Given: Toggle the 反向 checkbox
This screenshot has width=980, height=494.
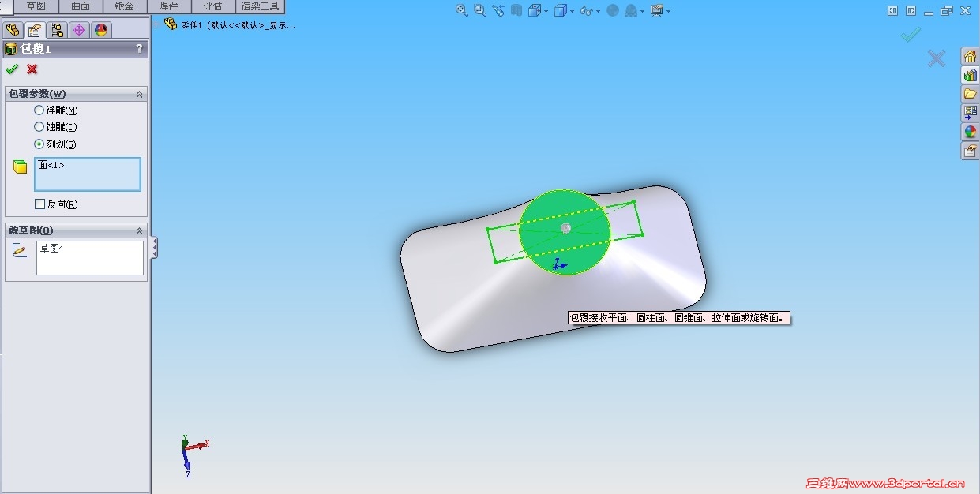Looking at the screenshot, I should [x=40, y=204].
